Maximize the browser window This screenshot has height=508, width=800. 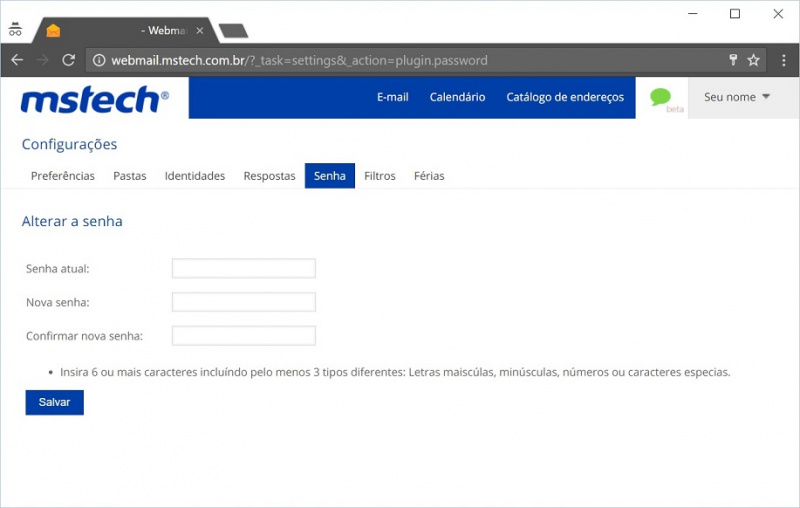click(x=735, y=14)
